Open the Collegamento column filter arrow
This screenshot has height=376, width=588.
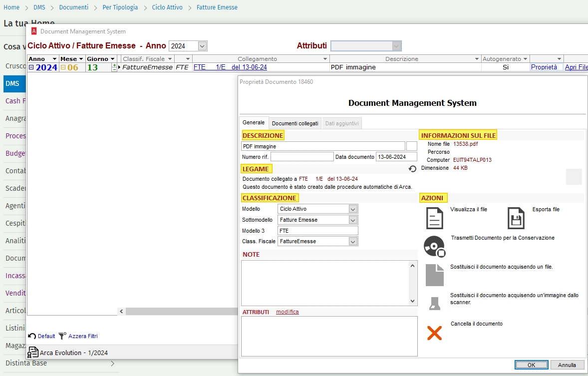coord(325,59)
